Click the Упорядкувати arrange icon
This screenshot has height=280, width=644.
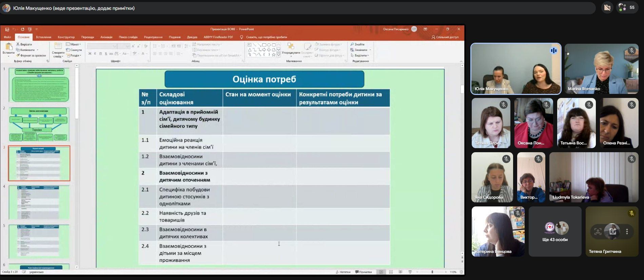(291, 46)
